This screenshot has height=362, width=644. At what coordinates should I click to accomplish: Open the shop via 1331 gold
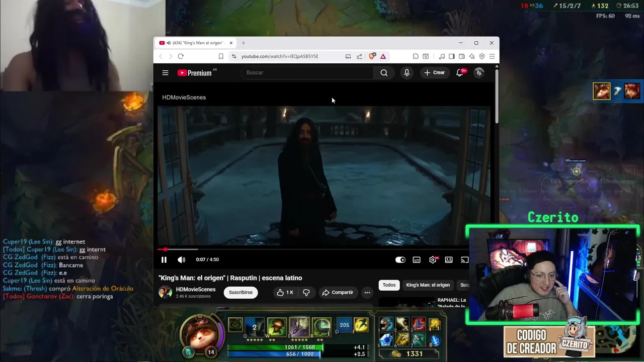(410, 354)
